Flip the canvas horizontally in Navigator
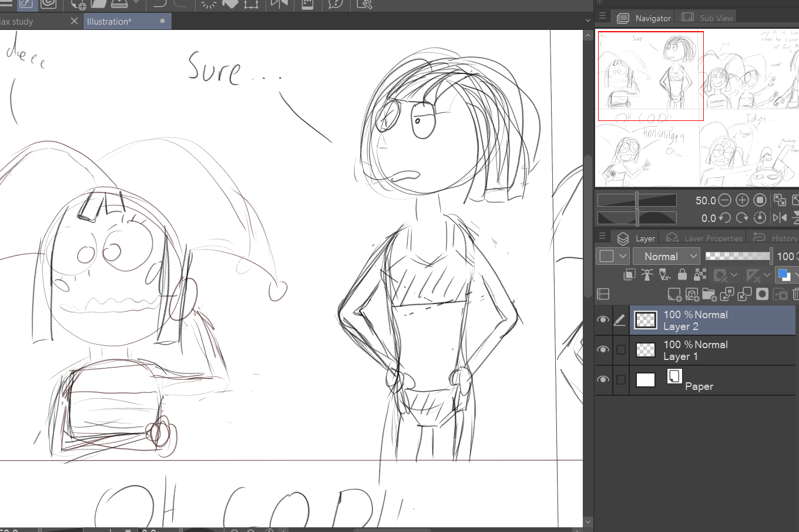The image size is (799, 532). click(x=780, y=218)
